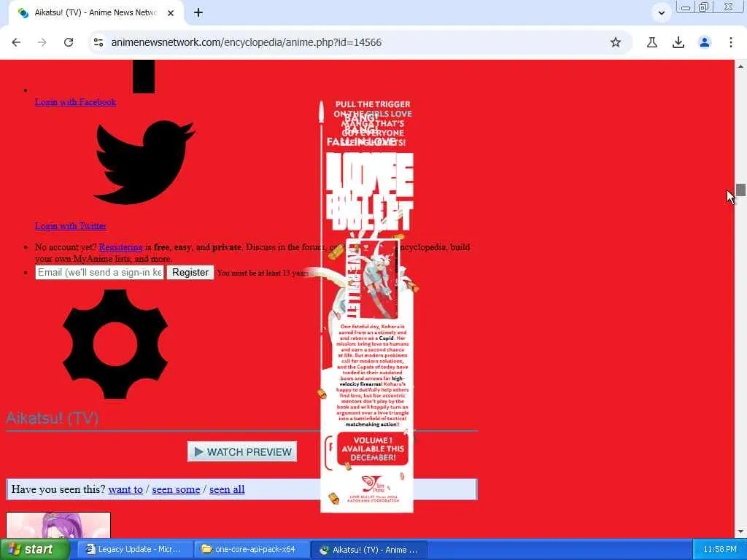
Task: Click the scrollbar down arrow
Action: (740, 532)
